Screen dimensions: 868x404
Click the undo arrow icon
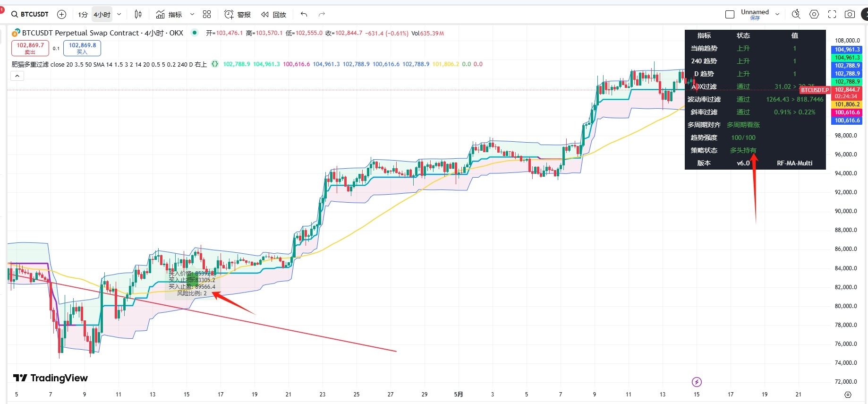(304, 15)
